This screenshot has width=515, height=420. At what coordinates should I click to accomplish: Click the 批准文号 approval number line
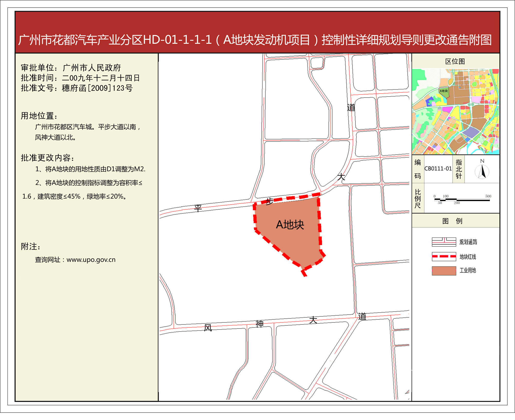tap(77, 88)
